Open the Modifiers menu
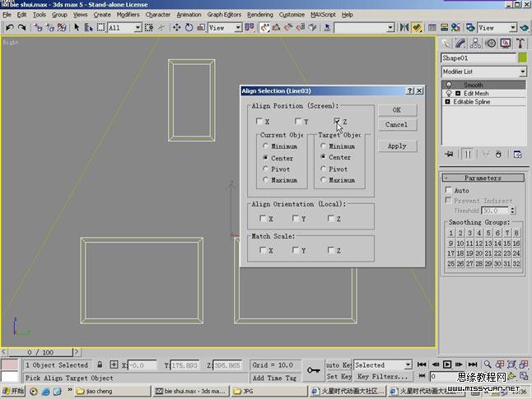This screenshot has height=399, width=532. click(128, 15)
